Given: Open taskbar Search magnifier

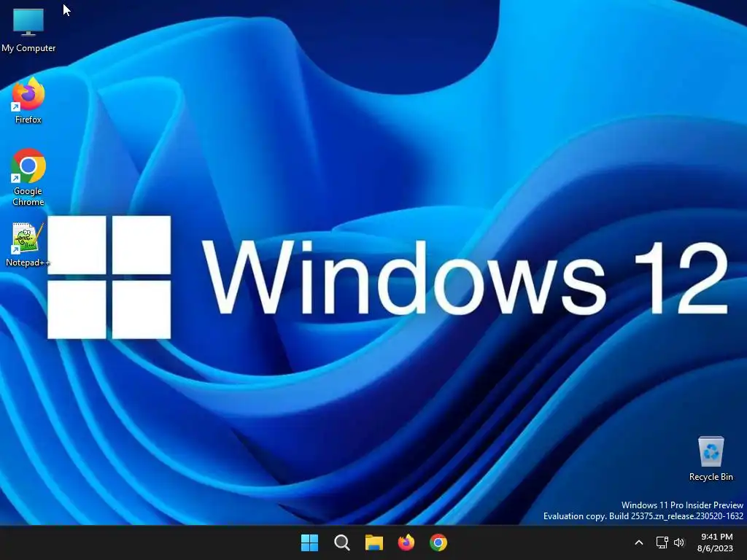Looking at the screenshot, I should click(341, 542).
